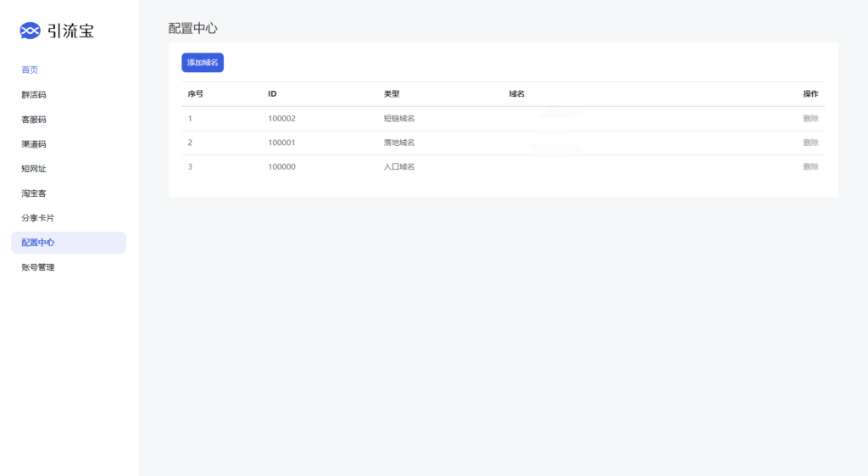Viewport: 868px width, 476px height.
Task: Click the 落地域名 type cell
Action: coord(399,143)
